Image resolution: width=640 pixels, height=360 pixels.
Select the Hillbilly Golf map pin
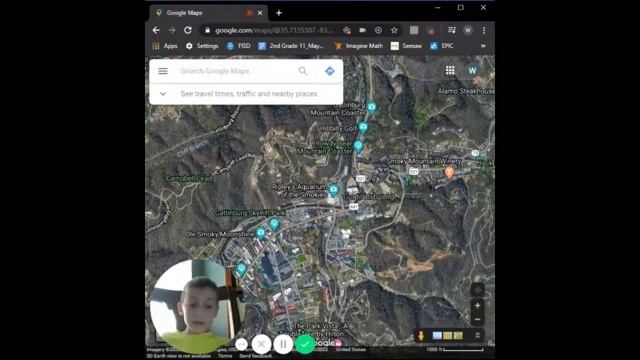pyautogui.click(x=363, y=127)
